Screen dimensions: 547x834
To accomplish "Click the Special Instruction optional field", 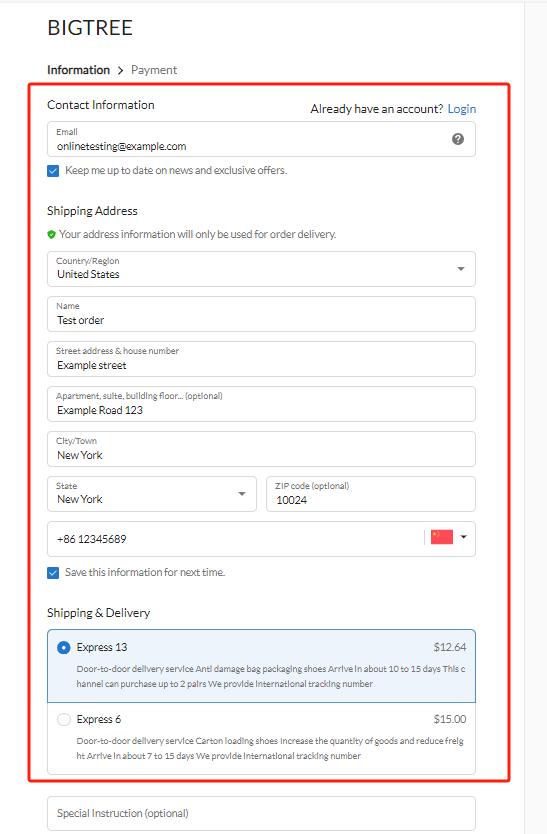I will 261,813.
